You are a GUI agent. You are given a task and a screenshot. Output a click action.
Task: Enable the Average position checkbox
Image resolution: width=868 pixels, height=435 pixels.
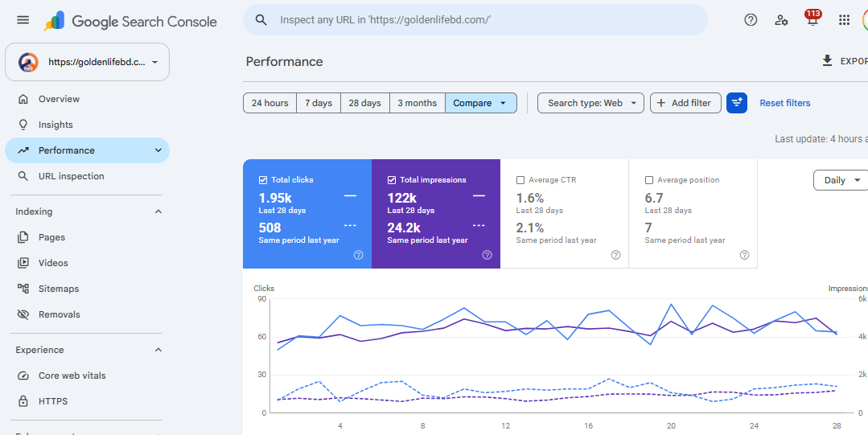[649, 180]
